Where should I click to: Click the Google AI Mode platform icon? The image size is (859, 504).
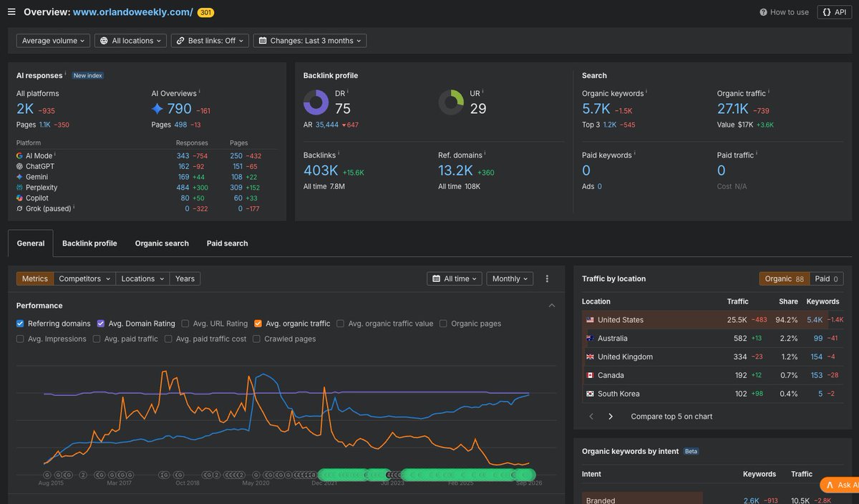click(x=19, y=155)
